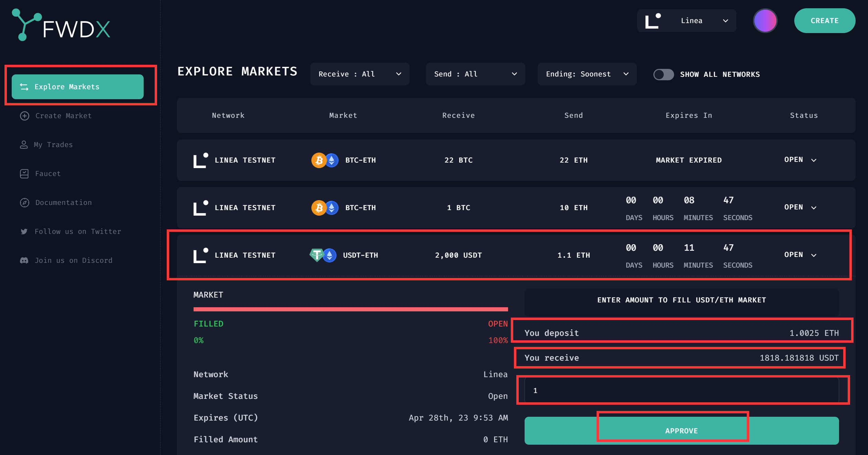868x455 pixels.
Task: Expand the expired 22 BTC market row
Action: 814,160
